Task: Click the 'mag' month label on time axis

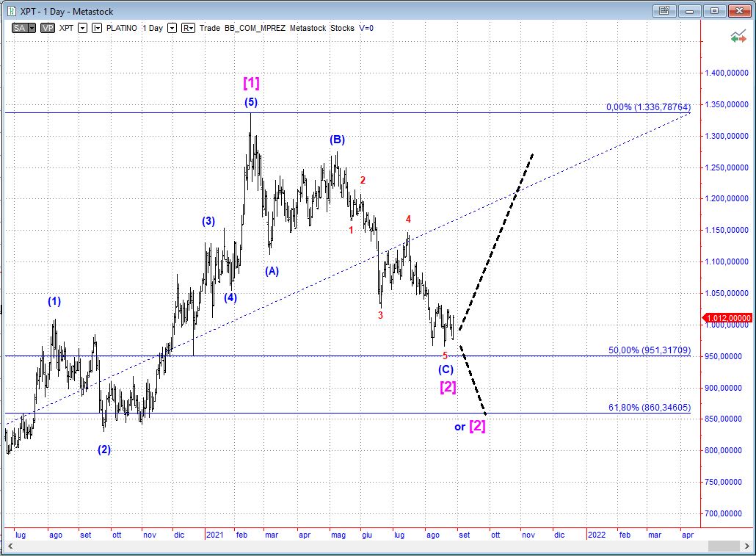Action: 338,535
